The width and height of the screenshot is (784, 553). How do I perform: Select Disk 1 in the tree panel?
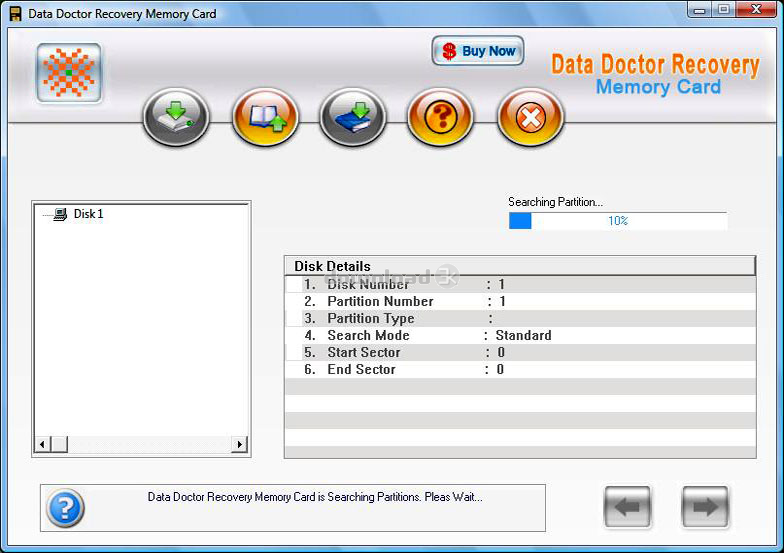[88, 214]
